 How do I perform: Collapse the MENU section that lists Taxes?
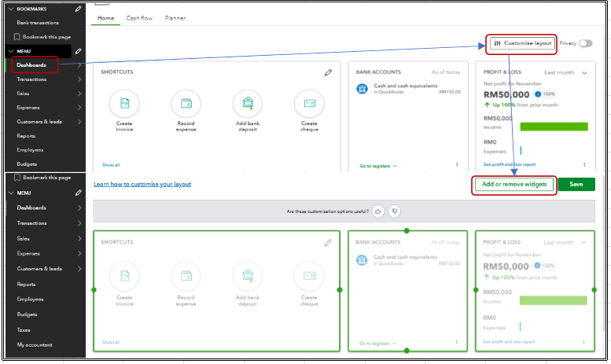tap(11, 193)
